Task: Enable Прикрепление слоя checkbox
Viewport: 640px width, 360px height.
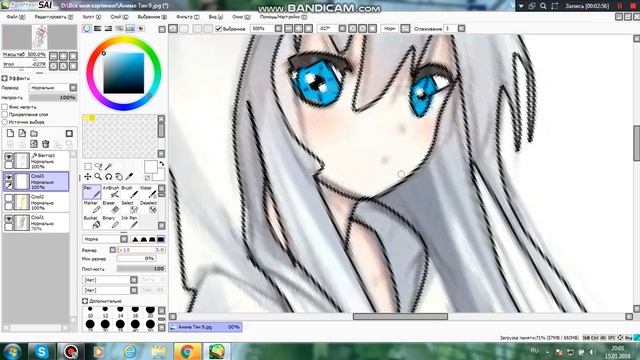Action: (x=5, y=115)
